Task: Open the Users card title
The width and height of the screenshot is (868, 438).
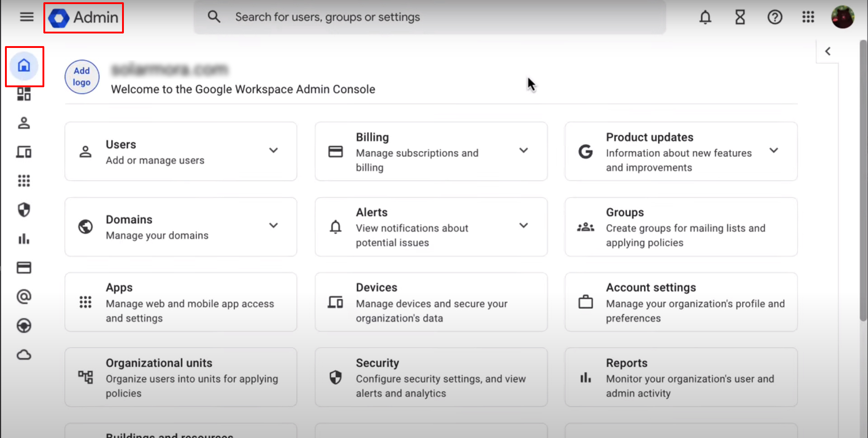Action: 121,145
